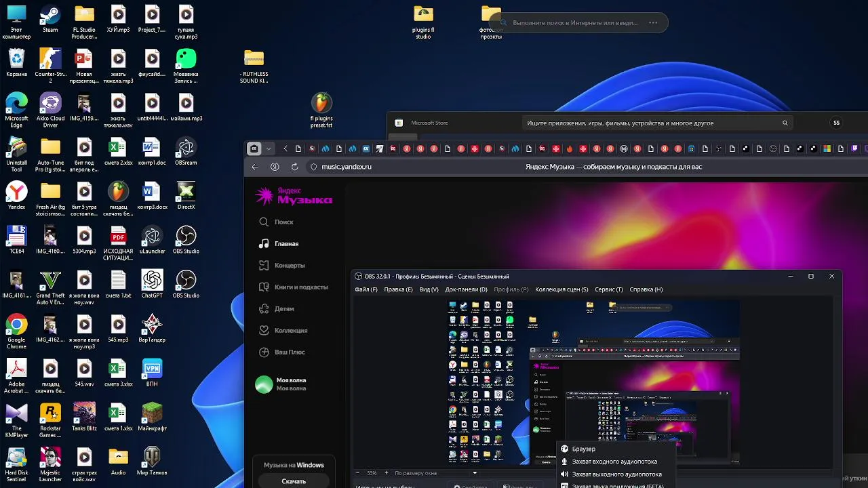The width and height of the screenshot is (868, 488).
Task: Choose Захват выходного аудиопотока source
Action: point(617,474)
